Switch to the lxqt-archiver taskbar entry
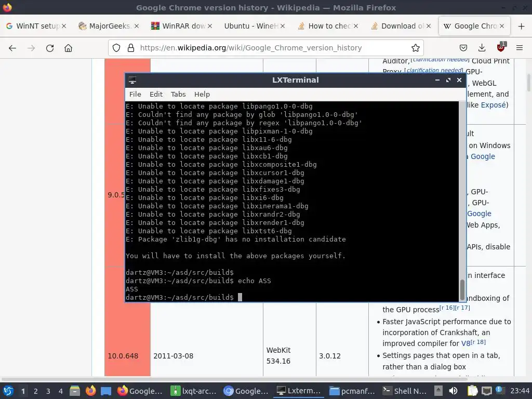 click(193, 391)
